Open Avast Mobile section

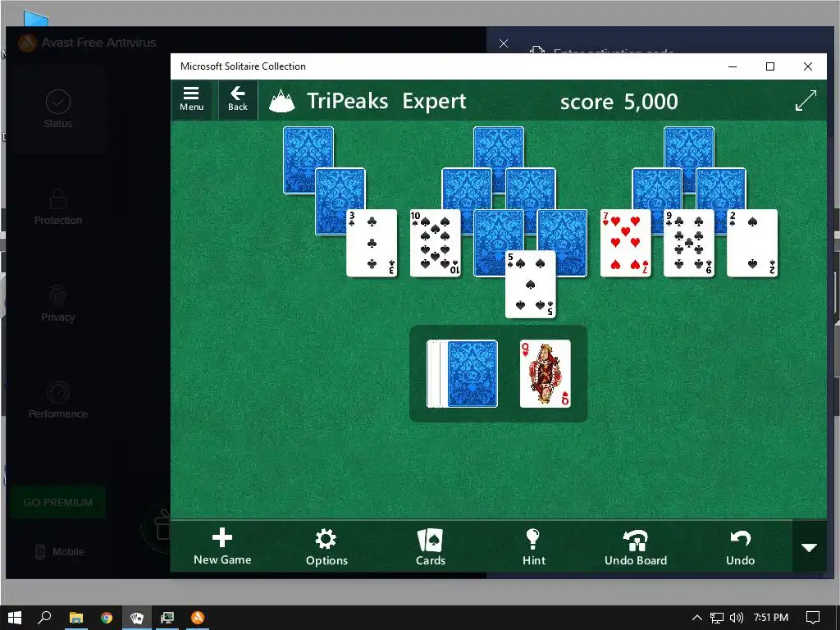(59, 552)
